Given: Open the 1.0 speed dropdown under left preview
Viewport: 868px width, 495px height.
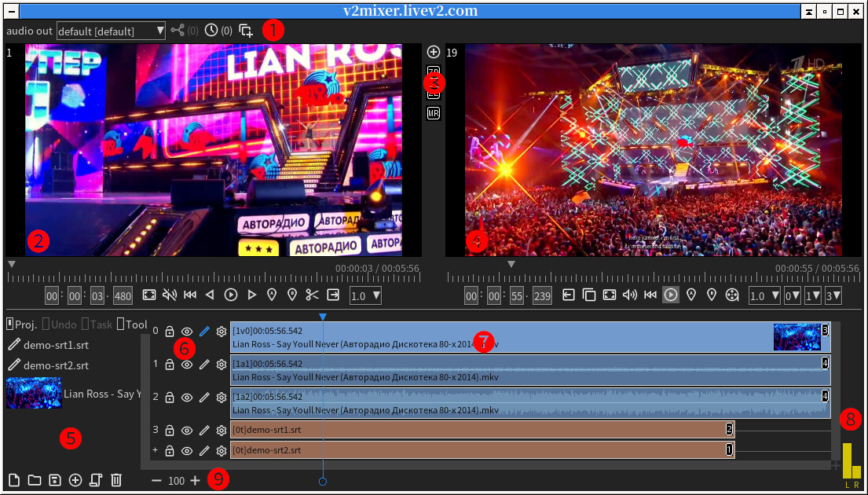Looking at the screenshot, I should (365, 295).
